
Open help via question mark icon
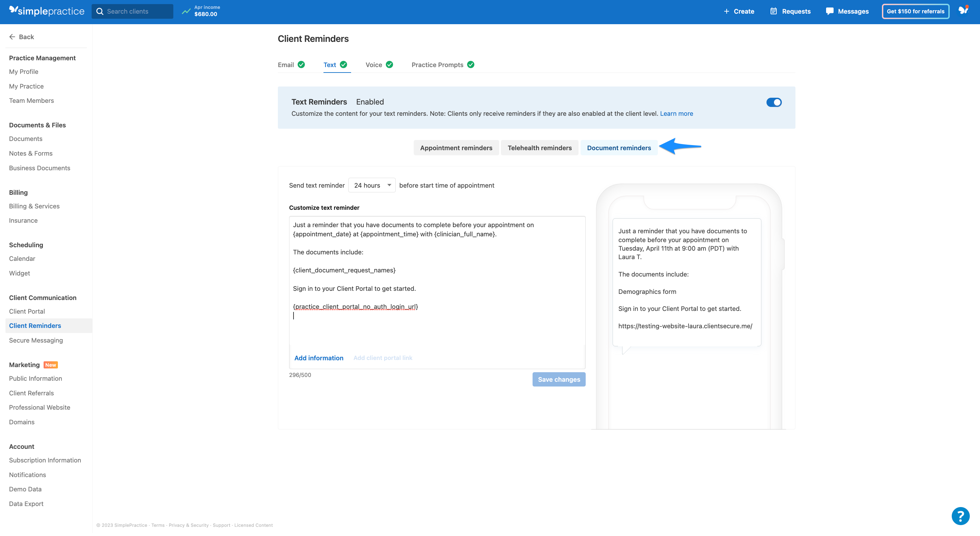click(961, 516)
